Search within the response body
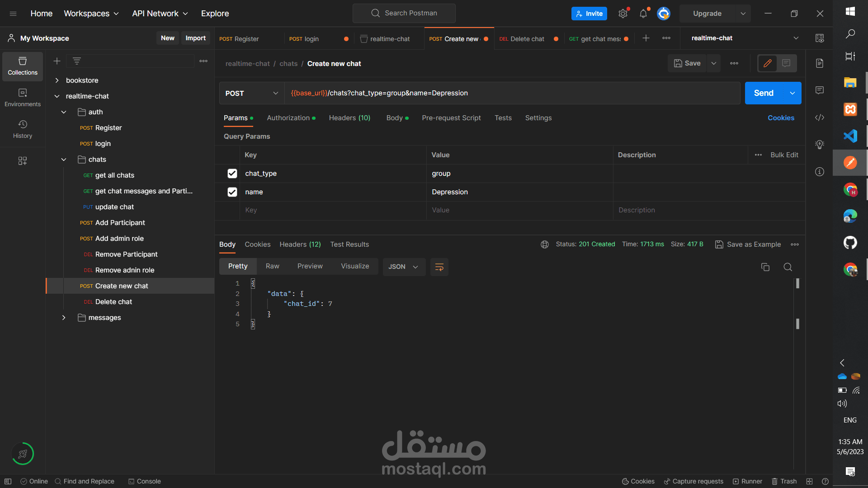This screenshot has height=488, width=868. coord(788,267)
